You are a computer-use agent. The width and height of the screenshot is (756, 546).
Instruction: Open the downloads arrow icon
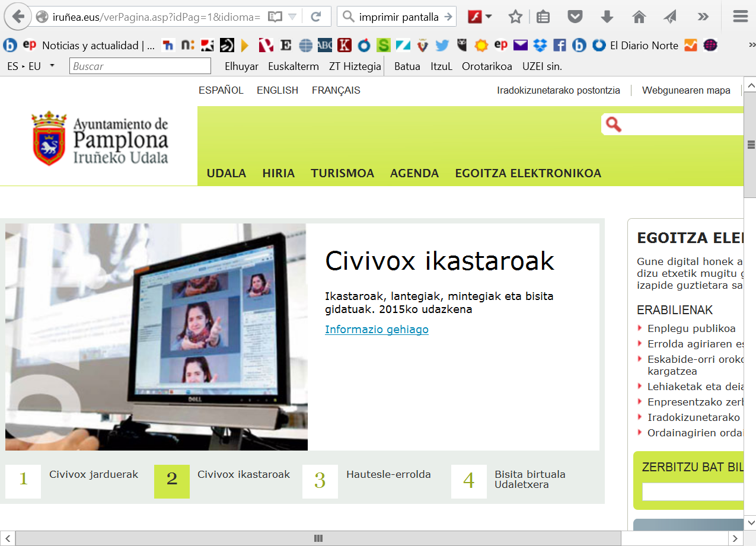(607, 17)
